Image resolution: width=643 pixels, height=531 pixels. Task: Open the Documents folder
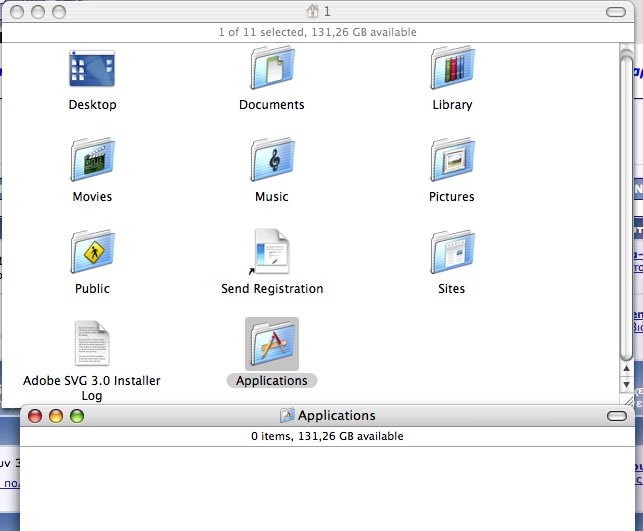click(271, 69)
